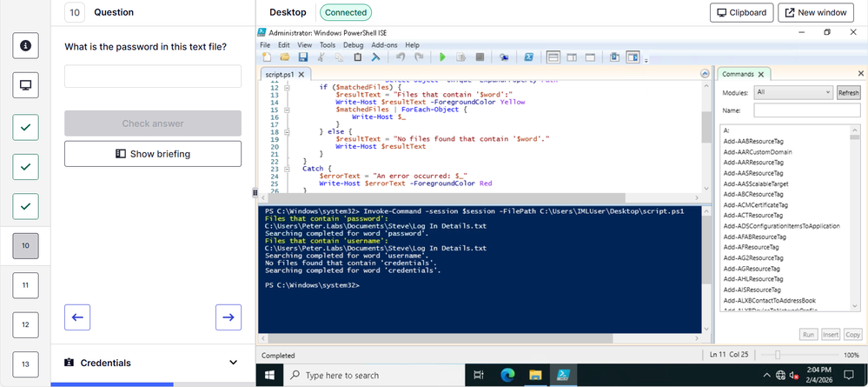Screen dimensions: 868x387
Task: Click the info icon in the sidebar
Action: (x=25, y=45)
